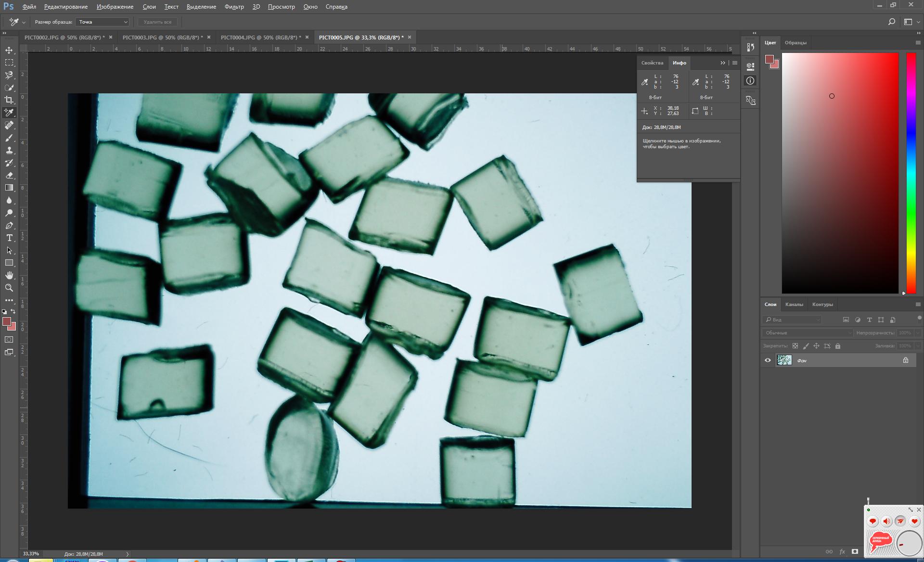The height and width of the screenshot is (562, 924).
Task: Select the Horizontal Type tool
Action: (x=9, y=238)
